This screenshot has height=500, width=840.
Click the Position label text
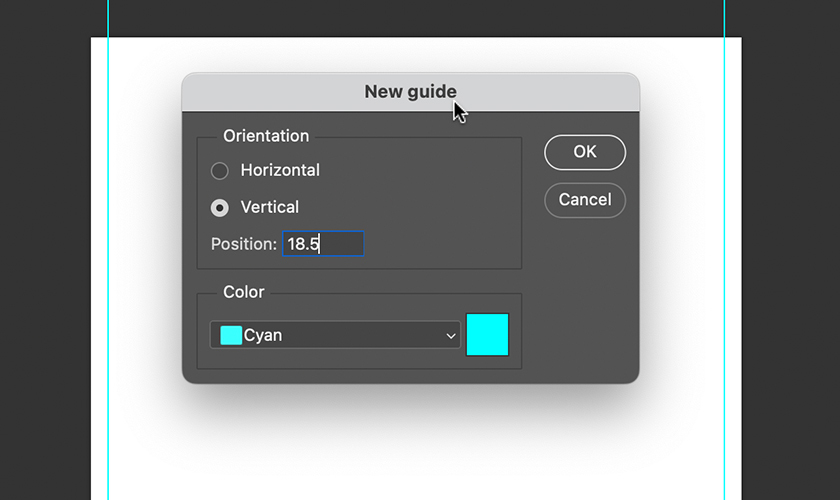coord(244,244)
